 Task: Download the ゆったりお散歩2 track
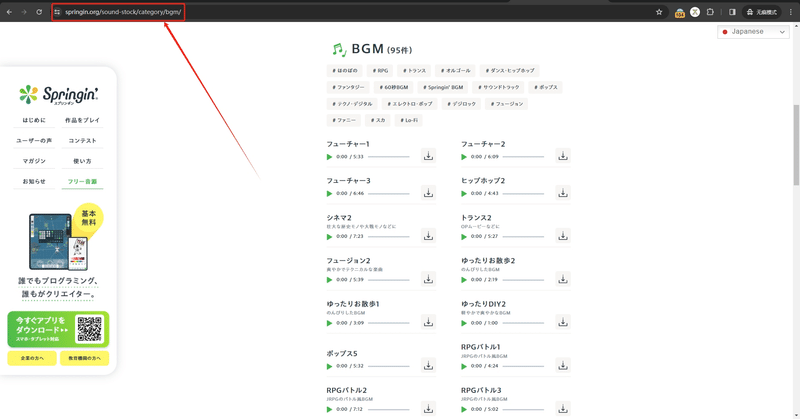(x=563, y=279)
